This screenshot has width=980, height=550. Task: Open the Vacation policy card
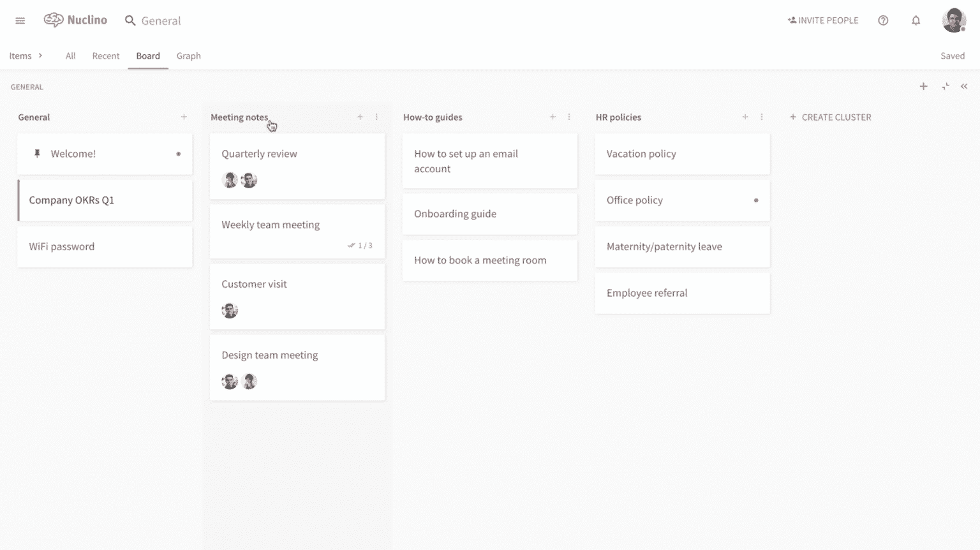[683, 154]
